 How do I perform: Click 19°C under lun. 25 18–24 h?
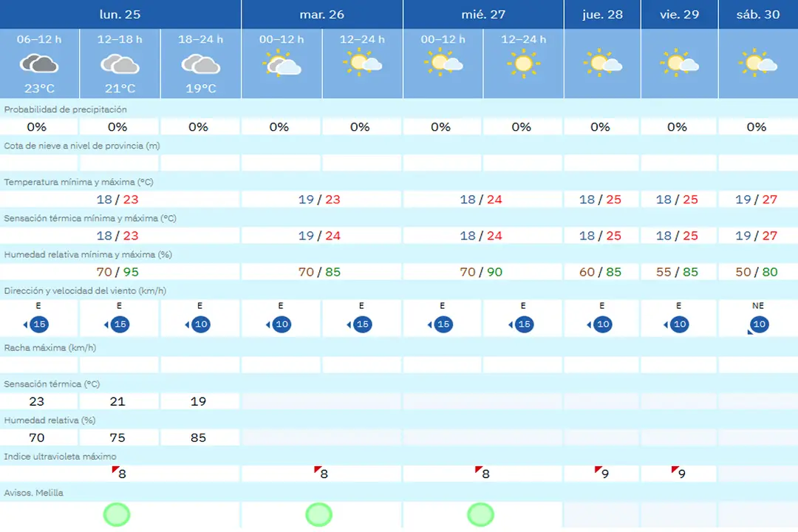200,89
